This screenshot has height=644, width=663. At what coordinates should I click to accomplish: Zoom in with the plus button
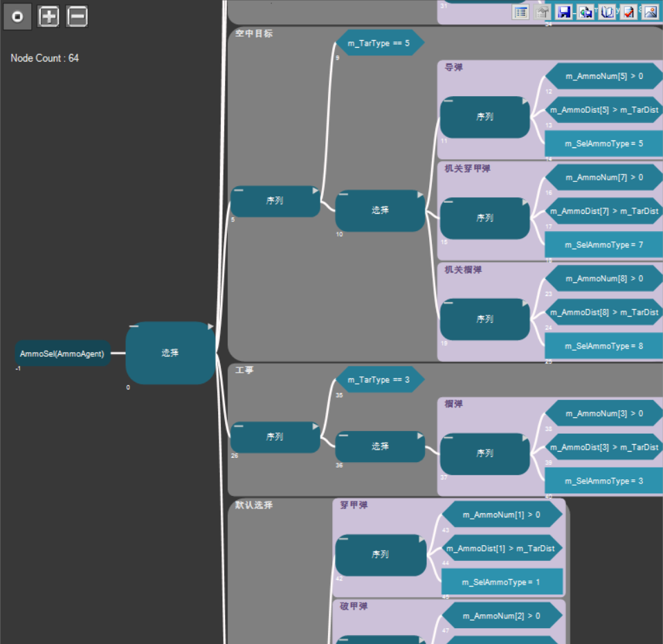[48, 17]
